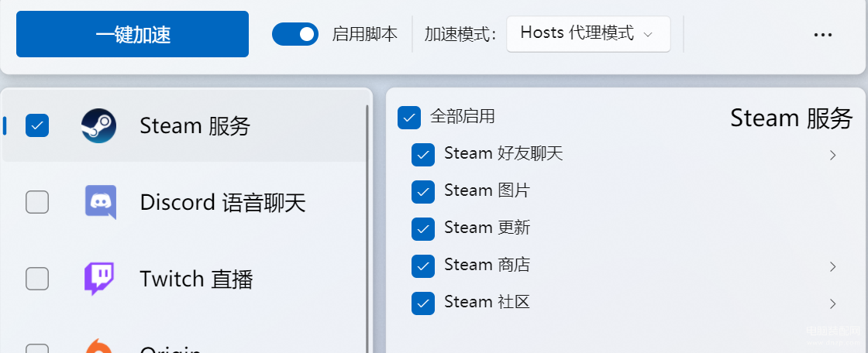Select Twitch 直播 in the service list
This screenshot has width=868, height=353.
pyautogui.click(x=184, y=279)
